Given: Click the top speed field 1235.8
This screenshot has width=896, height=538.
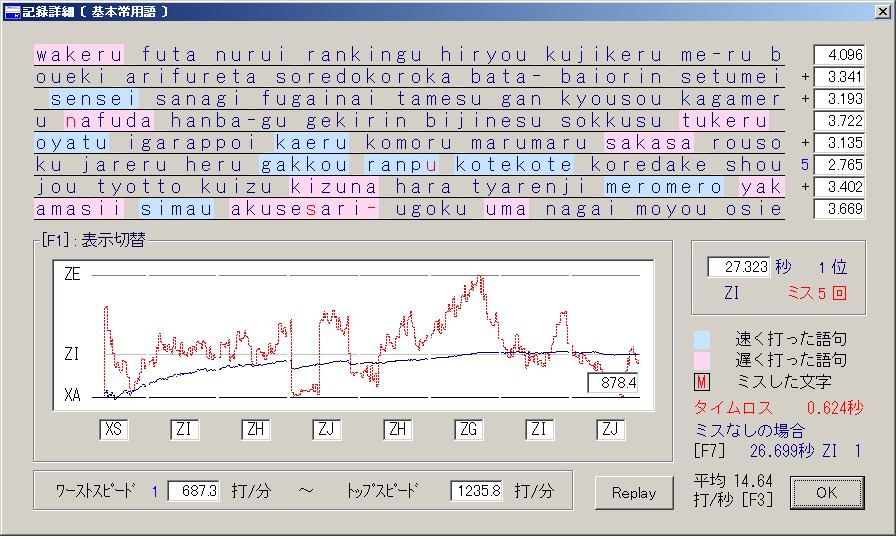Looking at the screenshot, I should tap(477, 491).
